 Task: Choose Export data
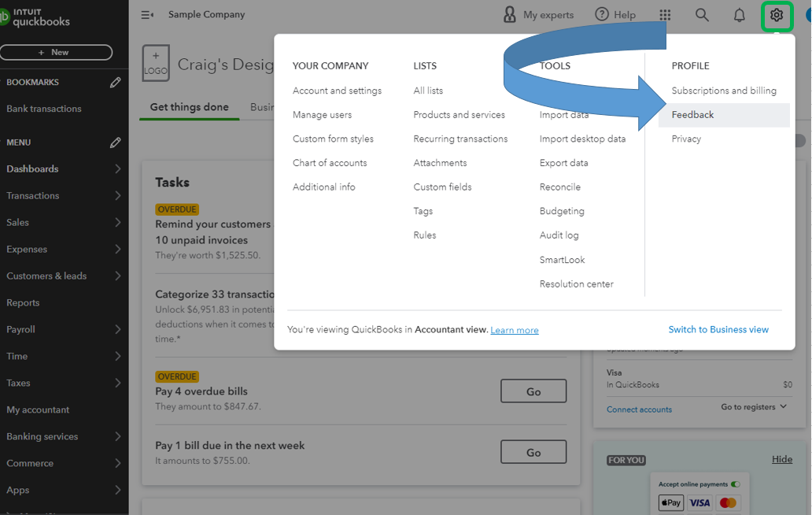tap(564, 163)
